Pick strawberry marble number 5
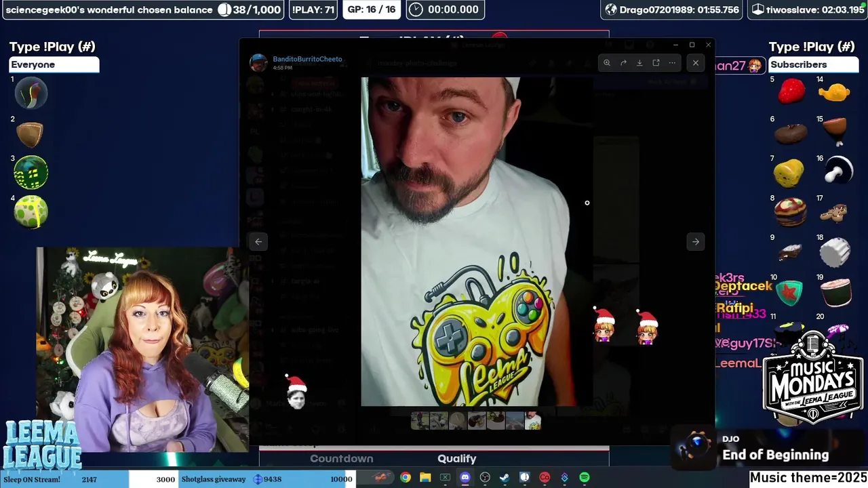Viewport: 868px width, 488px height. tap(791, 91)
